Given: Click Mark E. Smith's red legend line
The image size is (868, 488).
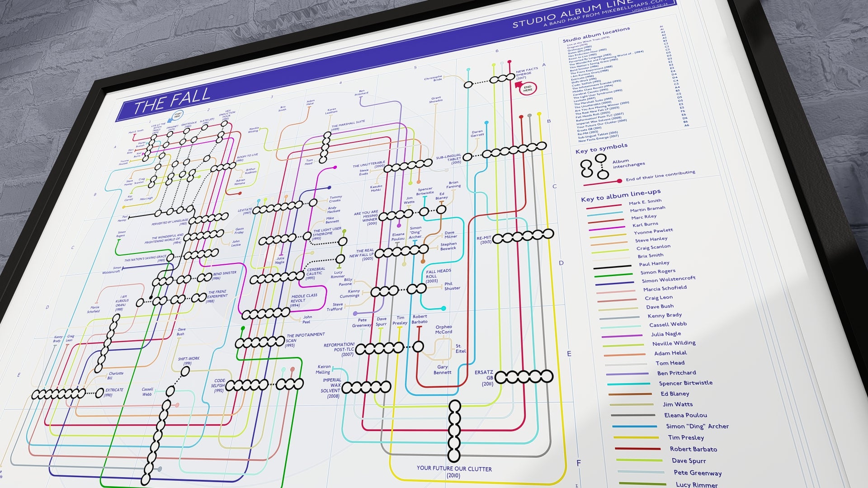Looking at the screenshot, I should coord(604,206).
